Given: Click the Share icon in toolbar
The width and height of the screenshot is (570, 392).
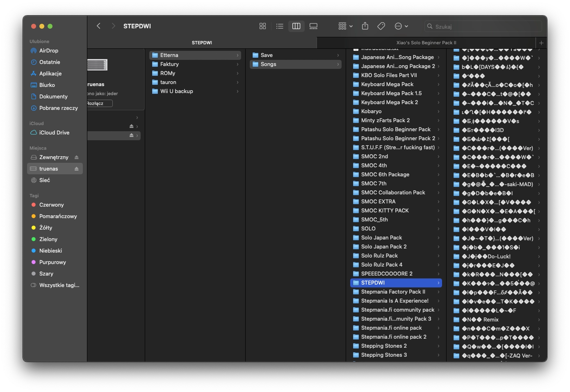Looking at the screenshot, I should (365, 26).
